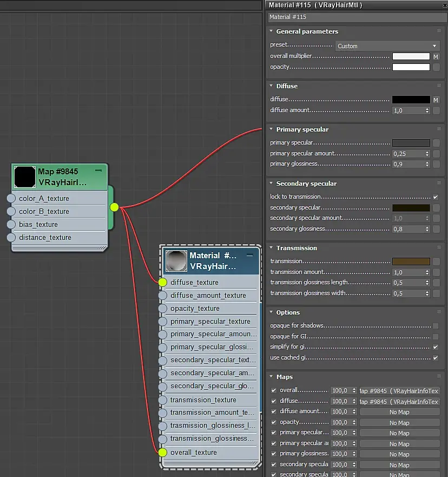The image size is (448, 477).
Task: Enable opaque for shadows checkbox
Action: (436, 326)
